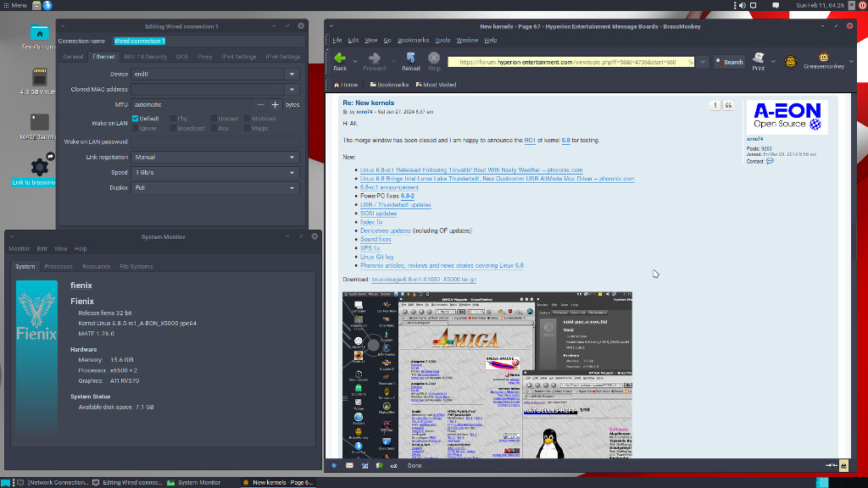868x488 pixels.
Task: Enable the Phy Wake on LAN checkbox
Action: (173, 119)
